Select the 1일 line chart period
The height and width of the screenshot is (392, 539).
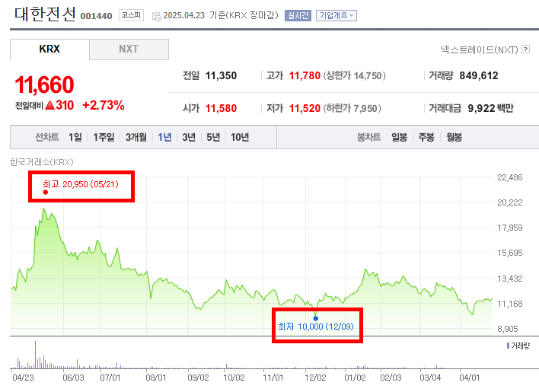point(75,138)
